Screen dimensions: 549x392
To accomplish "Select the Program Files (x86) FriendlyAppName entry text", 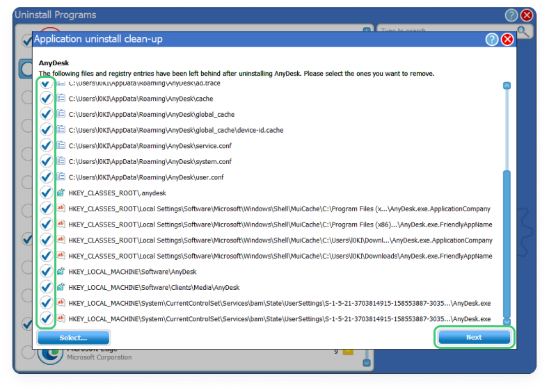I will [280, 225].
